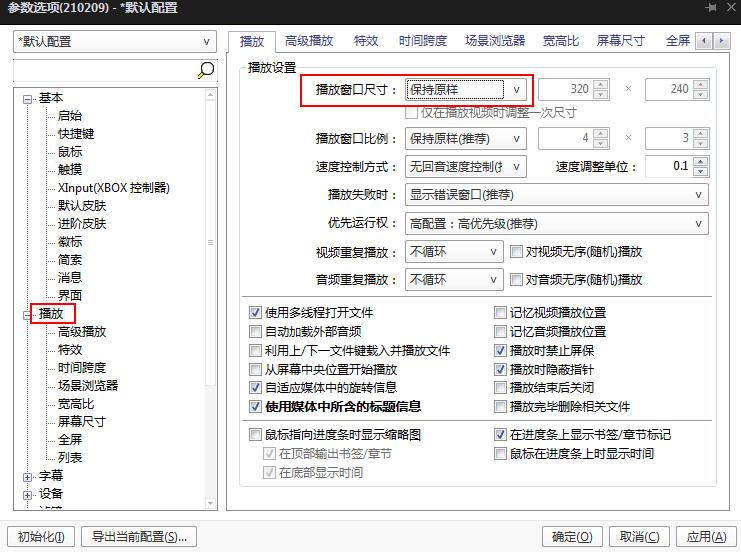This screenshot has width=741, height=556.
Task: Click the 应用 button
Action: (x=706, y=537)
